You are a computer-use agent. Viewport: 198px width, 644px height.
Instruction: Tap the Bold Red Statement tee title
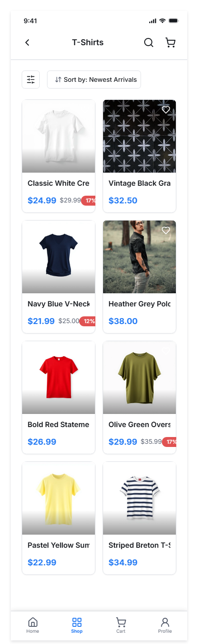58,424
